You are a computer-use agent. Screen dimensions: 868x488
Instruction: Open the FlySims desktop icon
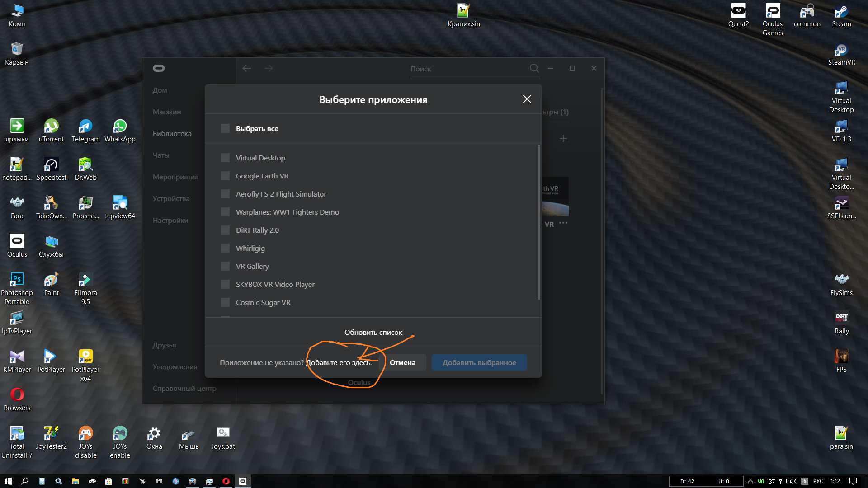[841, 285]
